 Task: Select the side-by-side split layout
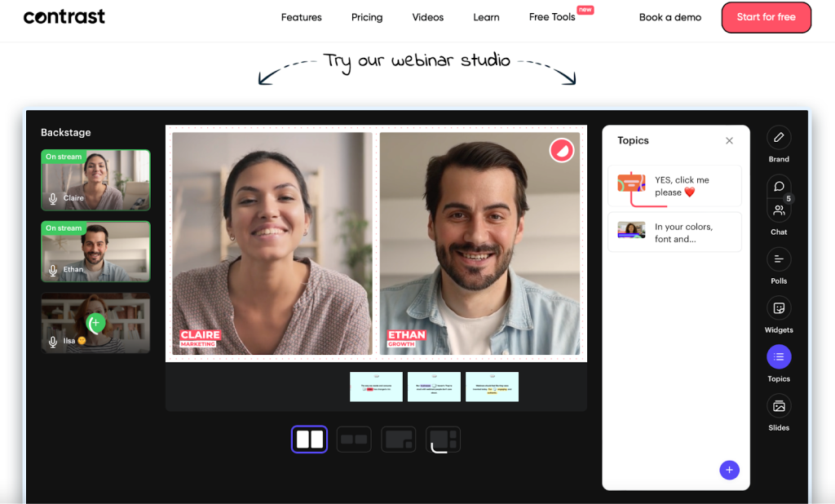pos(309,440)
